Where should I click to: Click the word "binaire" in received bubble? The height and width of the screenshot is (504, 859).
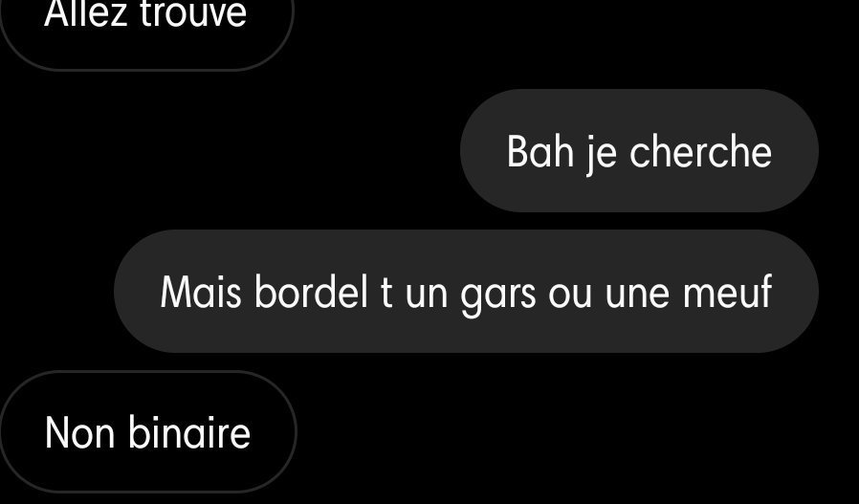click(x=189, y=432)
